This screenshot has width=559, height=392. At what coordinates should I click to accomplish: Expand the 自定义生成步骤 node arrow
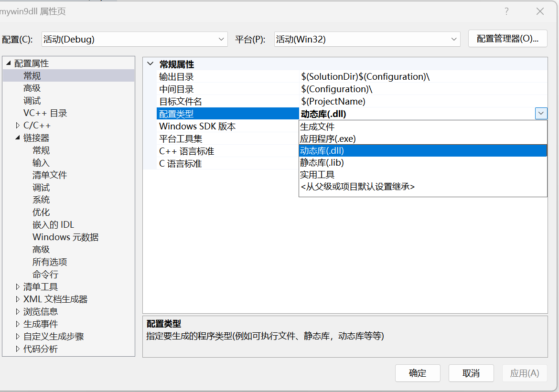[18, 336]
